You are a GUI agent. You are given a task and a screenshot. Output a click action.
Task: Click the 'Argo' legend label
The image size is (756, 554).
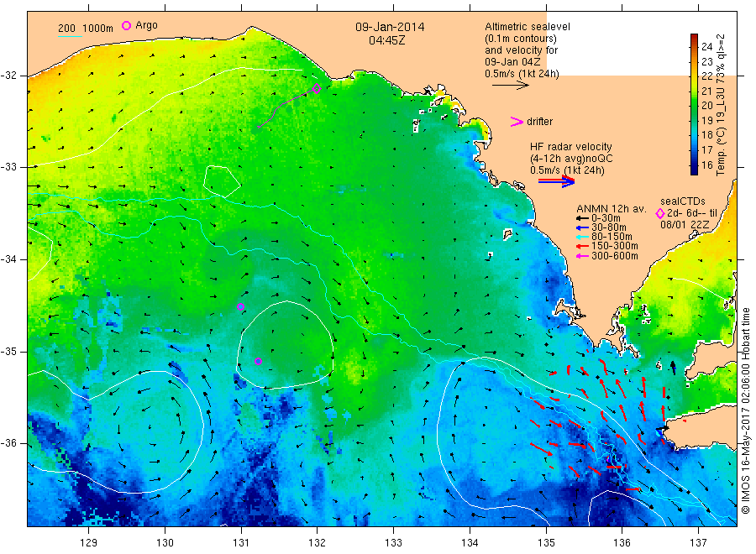pos(146,25)
